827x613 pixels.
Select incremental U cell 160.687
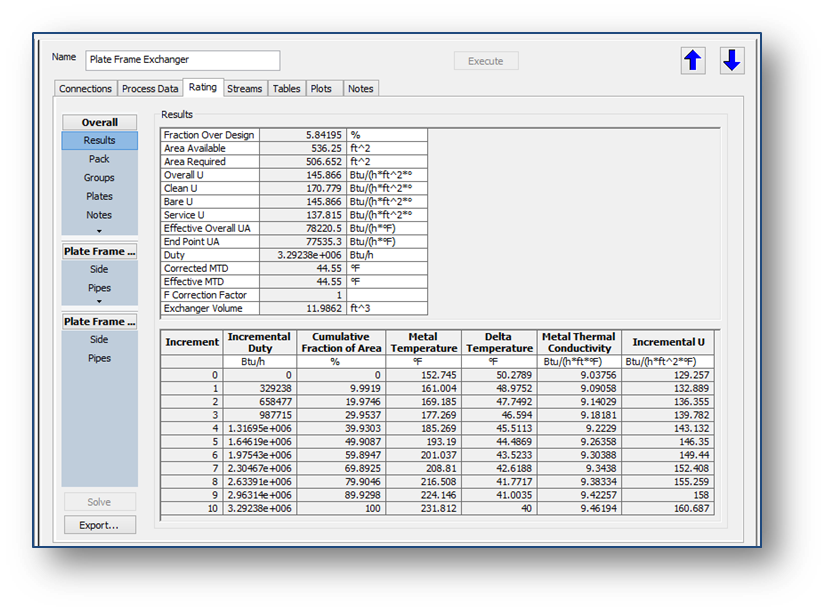tap(668, 509)
